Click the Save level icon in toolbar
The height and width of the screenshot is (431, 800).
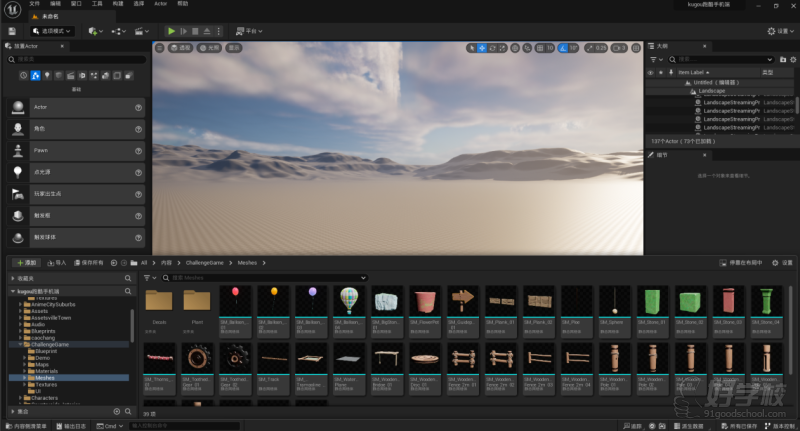pos(11,31)
